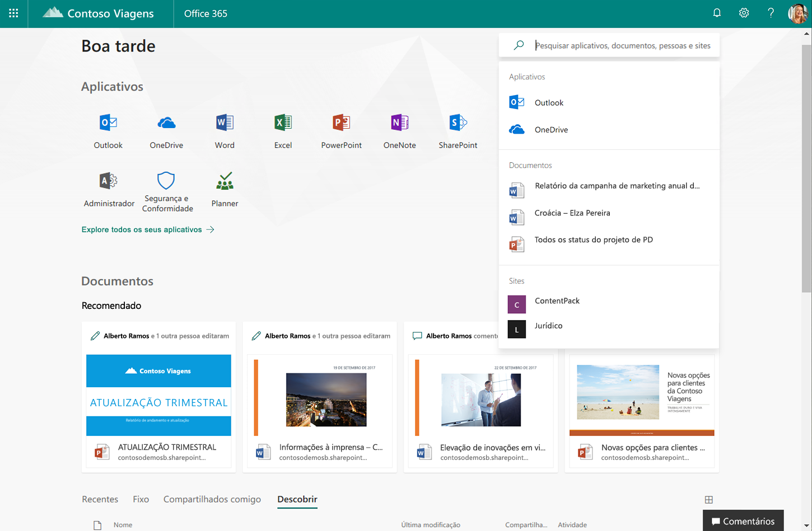Open the Croácia – Elza Pereira document
The width and height of the screenshot is (812, 531).
coord(609,216)
